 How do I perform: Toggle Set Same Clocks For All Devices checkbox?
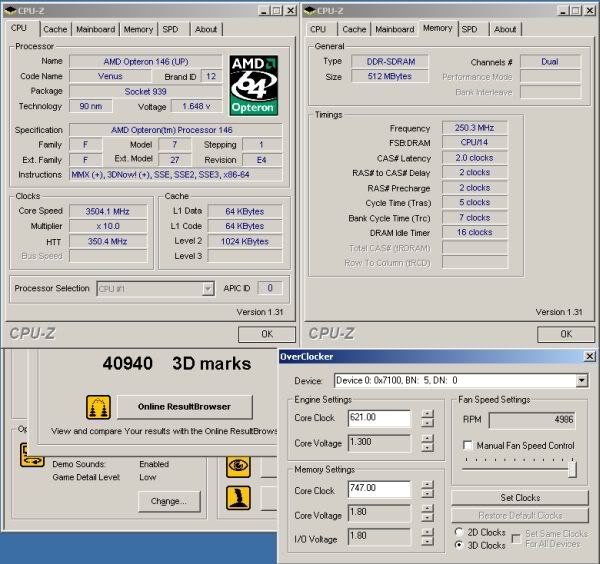(516, 538)
